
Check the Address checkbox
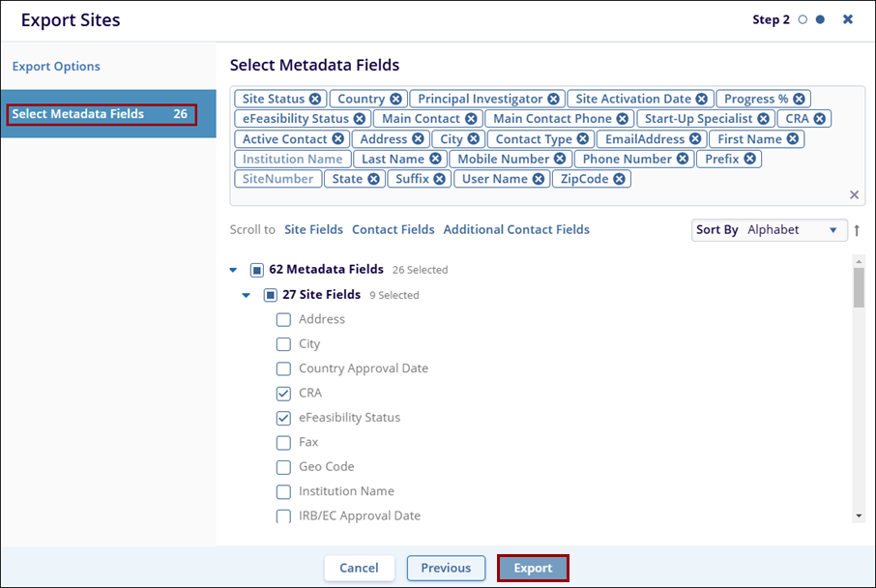coord(283,319)
